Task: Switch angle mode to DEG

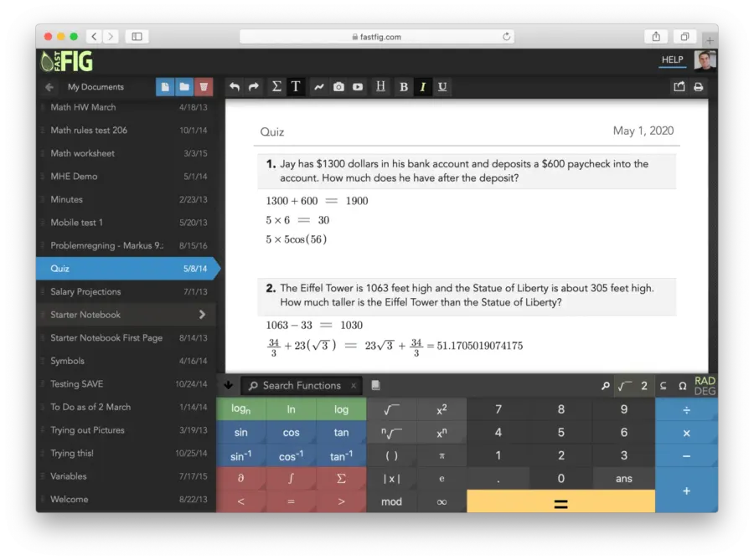Action: coord(705,391)
